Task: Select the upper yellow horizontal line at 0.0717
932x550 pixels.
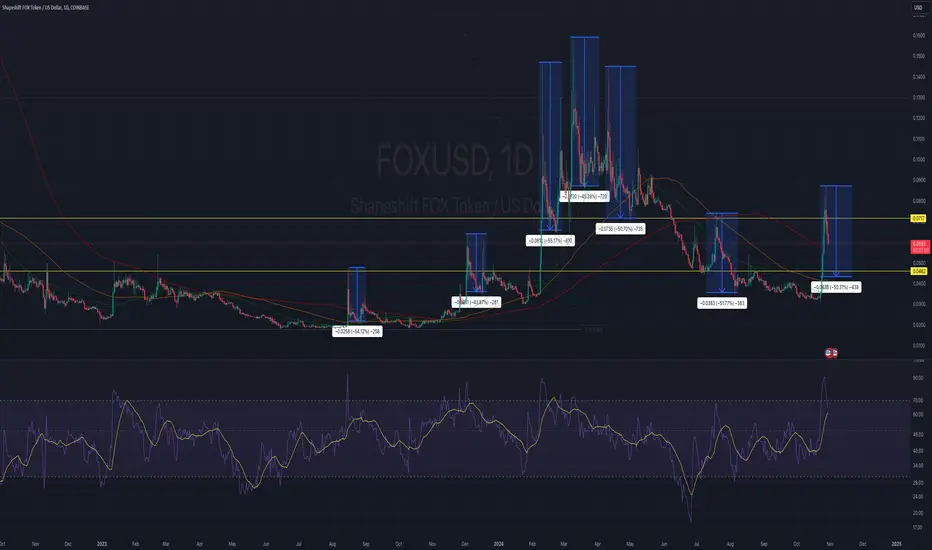Action: tap(455, 219)
